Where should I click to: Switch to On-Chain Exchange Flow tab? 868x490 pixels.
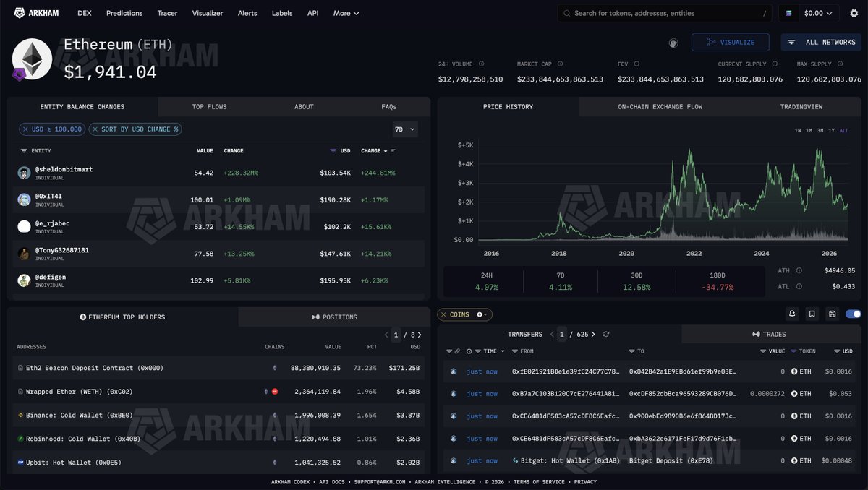(x=660, y=107)
